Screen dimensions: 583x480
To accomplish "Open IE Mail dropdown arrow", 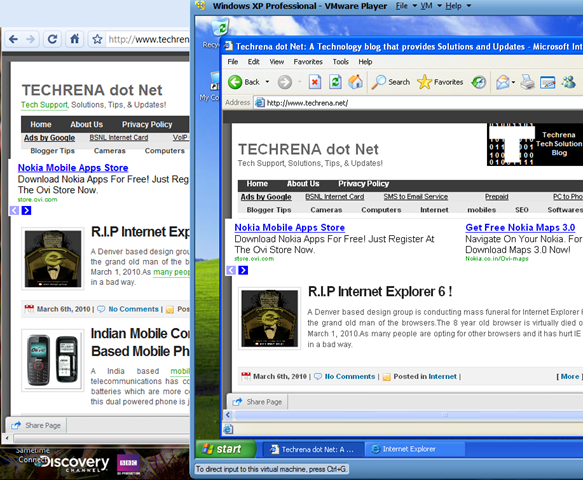I will (513, 82).
